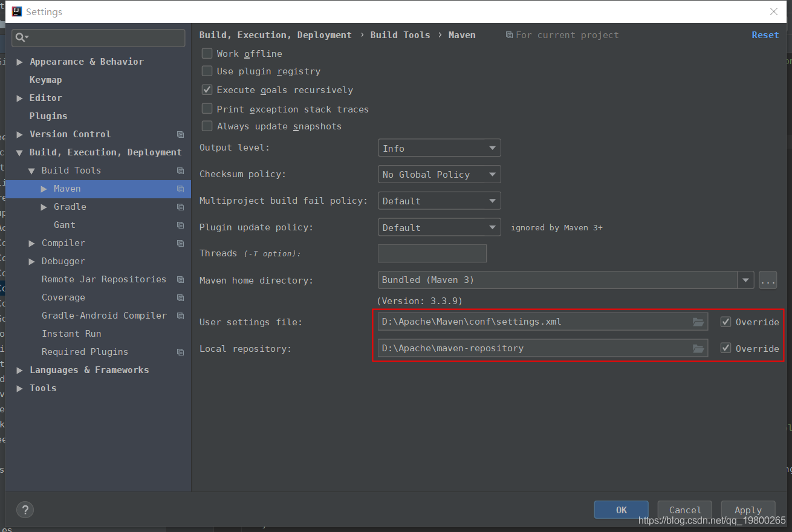Browse folder icon for Local repository

pyautogui.click(x=698, y=348)
